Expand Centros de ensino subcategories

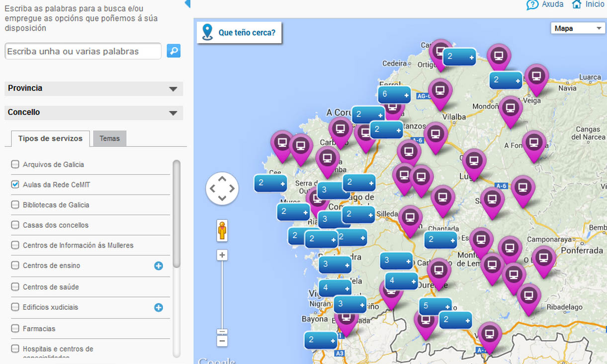click(159, 266)
